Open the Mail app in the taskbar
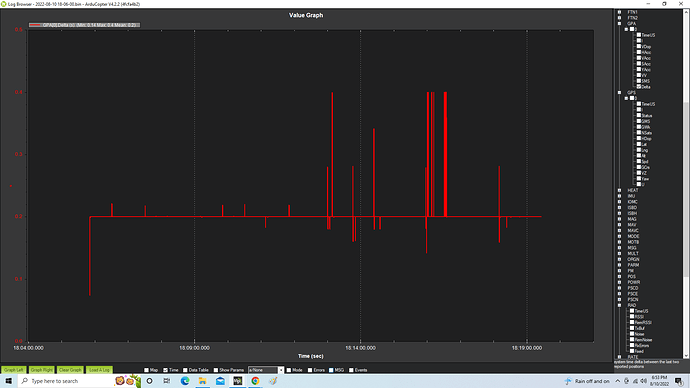 (x=220, y=381)
